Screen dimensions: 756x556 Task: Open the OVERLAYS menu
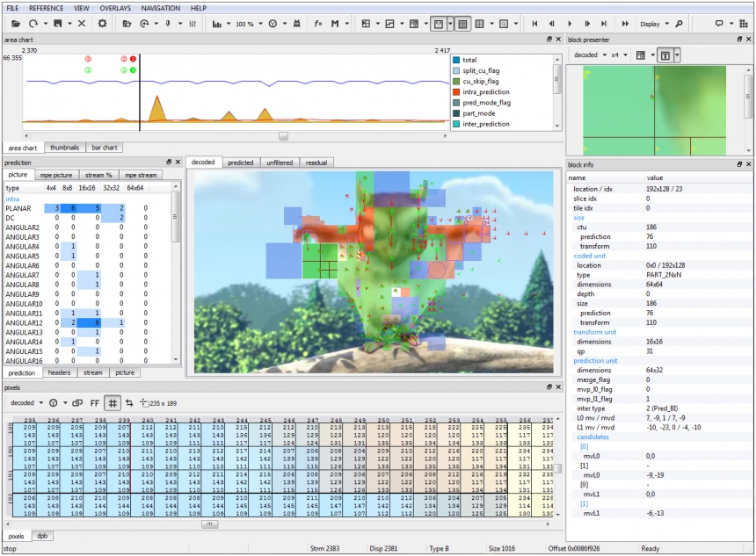[115, 8]
